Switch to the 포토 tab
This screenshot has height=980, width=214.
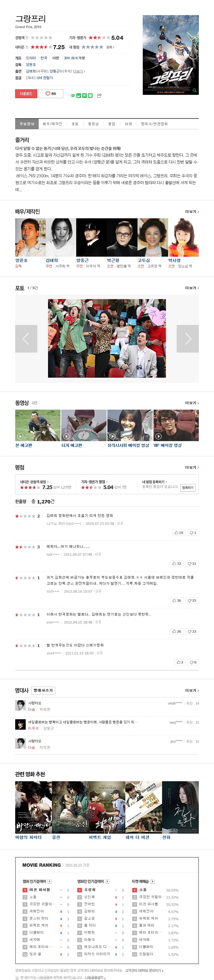point(75,124)
